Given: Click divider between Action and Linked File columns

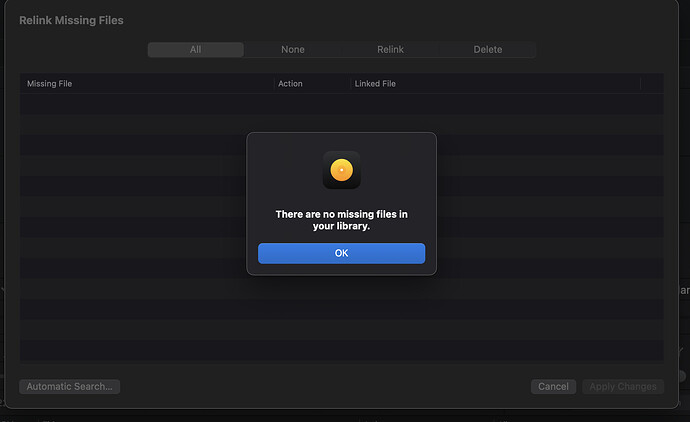Looking at the screenshot, I should tap(349, 84).
